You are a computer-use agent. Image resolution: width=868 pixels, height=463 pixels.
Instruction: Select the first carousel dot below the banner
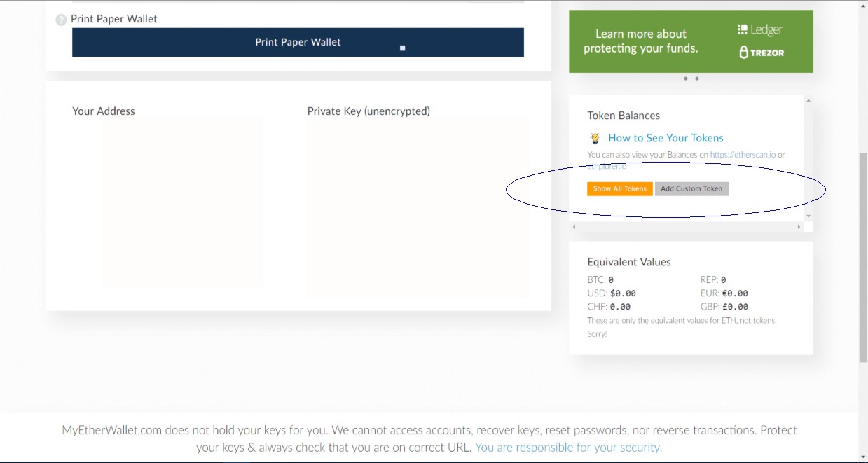pyautogui.click(x=686, y=78)
